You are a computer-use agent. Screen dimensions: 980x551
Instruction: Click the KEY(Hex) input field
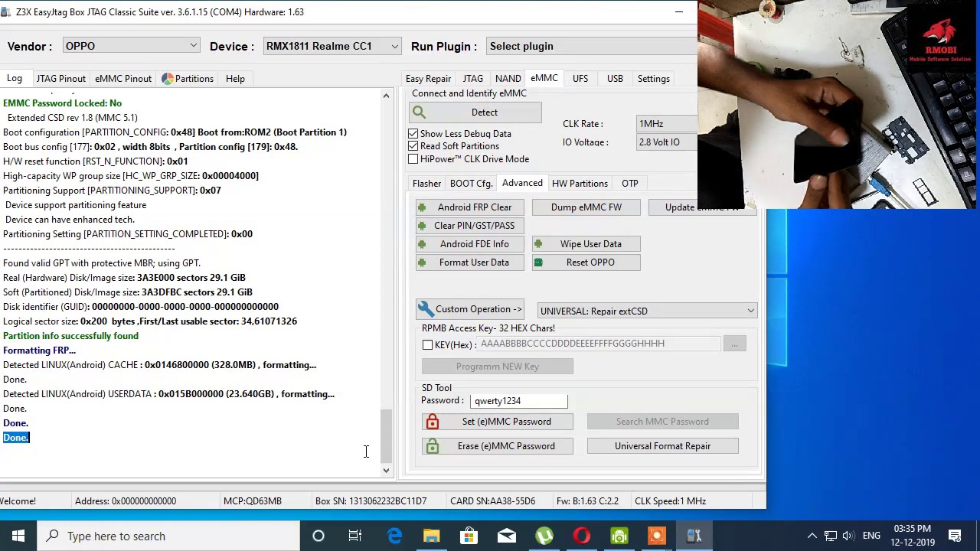coord(599,344)
